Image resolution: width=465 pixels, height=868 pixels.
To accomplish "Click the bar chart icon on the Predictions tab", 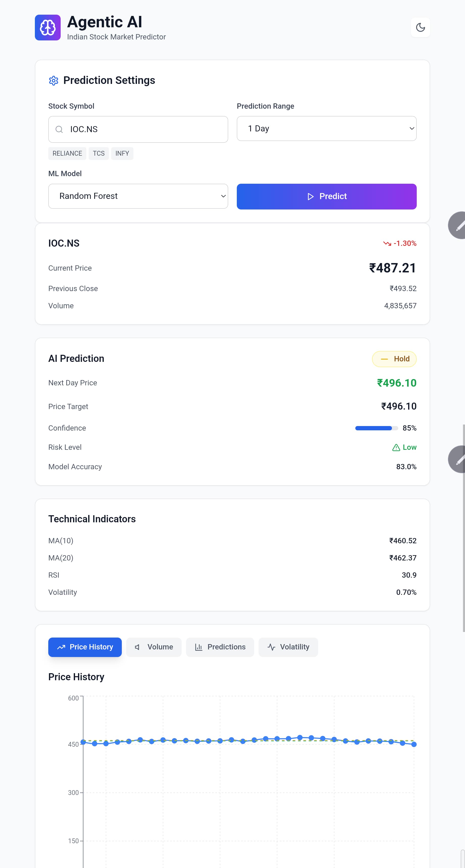I will [x=199, y=647].
